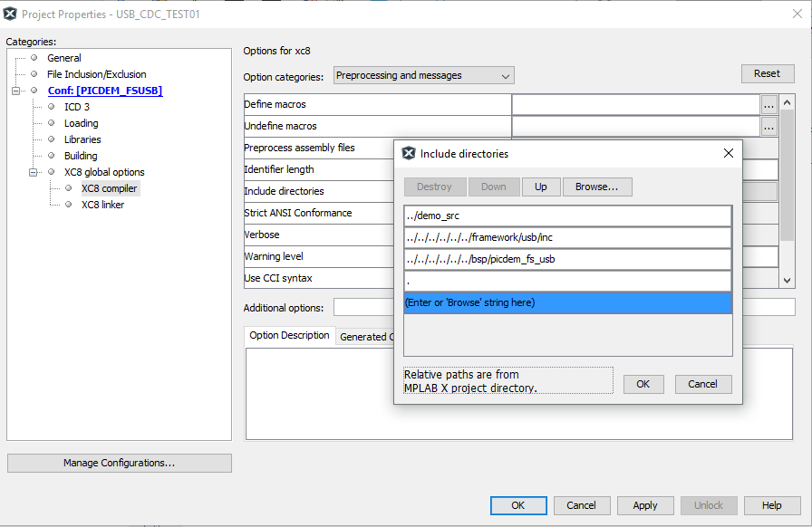Select the Loading category
The image size is (812, 527).
pos(82,123)
